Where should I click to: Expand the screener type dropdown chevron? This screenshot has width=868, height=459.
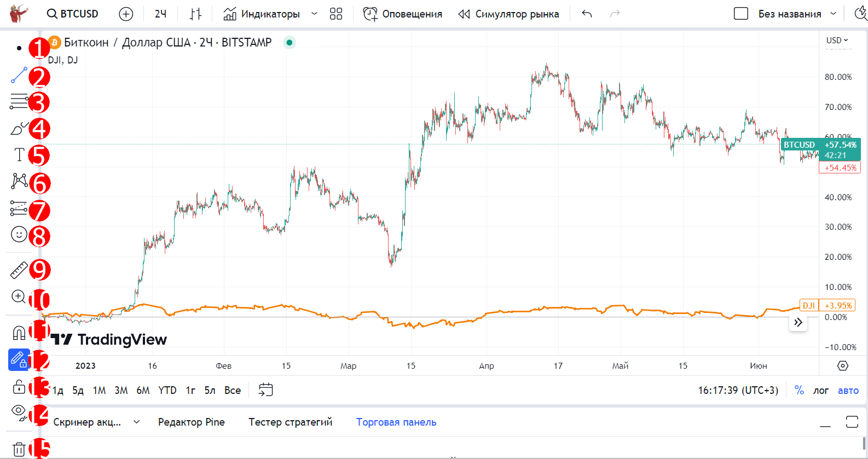point(137,422)
